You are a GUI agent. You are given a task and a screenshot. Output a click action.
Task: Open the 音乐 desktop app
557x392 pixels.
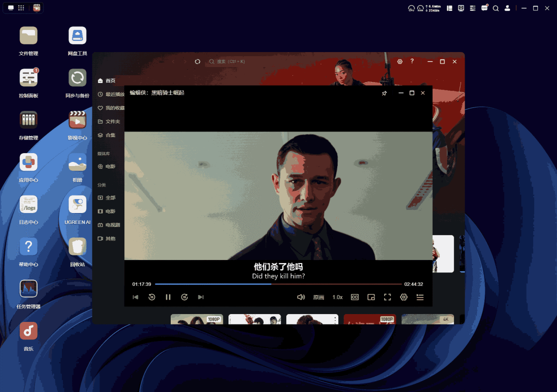(x=28, y=331)
